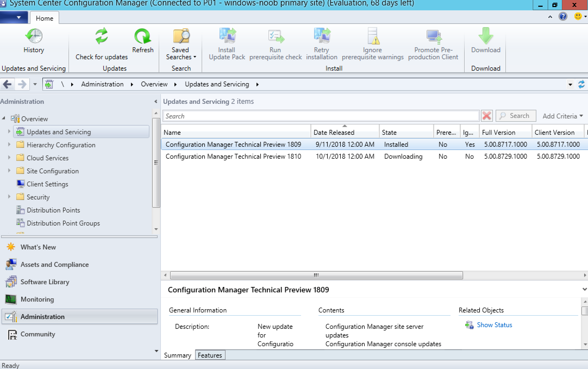Expand the Hierarchy Configuration tree node
The image size is (588, 369).
click(x=9, y=145)
